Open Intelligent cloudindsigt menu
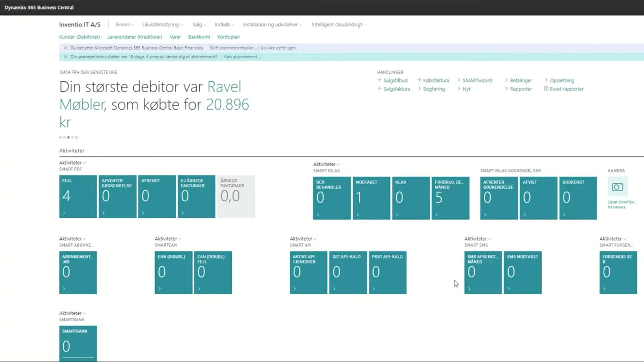Screen dimensions: 644x362 click(x=339, y=24)
